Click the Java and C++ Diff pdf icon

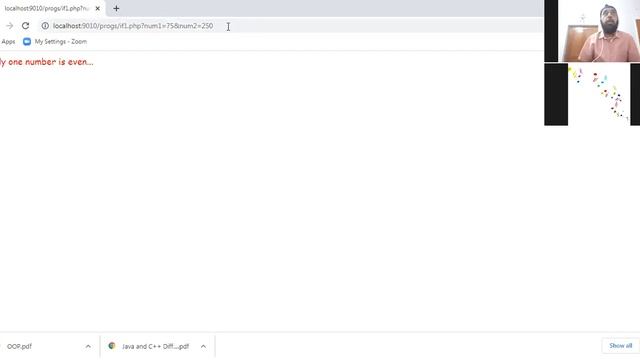tap(111, 346)
